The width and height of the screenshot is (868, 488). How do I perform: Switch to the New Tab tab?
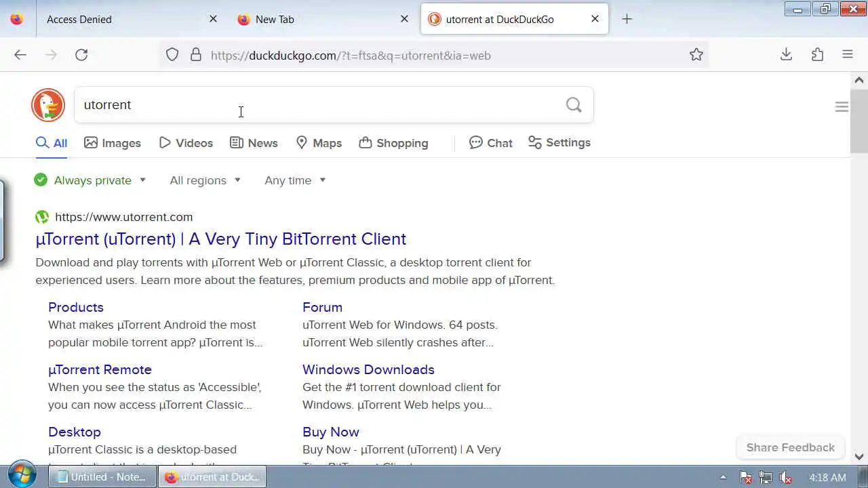322,19
